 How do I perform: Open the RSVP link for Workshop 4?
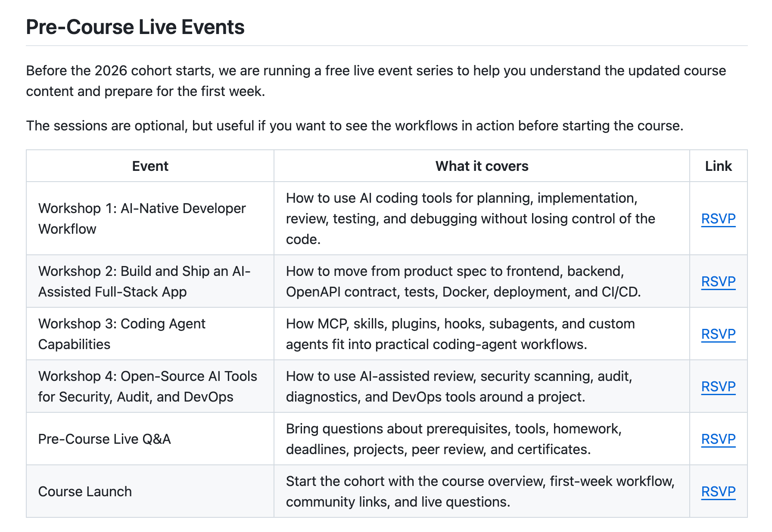pos(718,387)
